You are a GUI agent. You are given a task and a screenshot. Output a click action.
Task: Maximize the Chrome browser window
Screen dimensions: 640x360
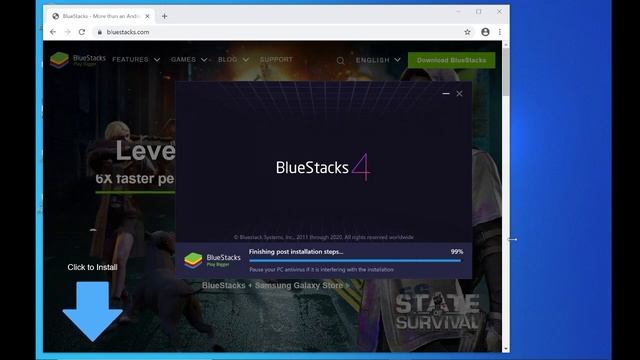(x=479, y=12)
